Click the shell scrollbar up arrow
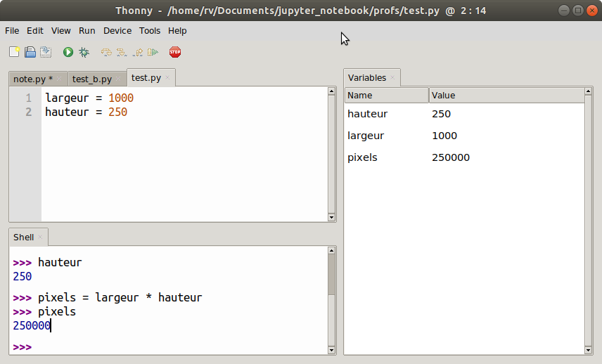Screen dimensions: 602x364 point(331,250)
